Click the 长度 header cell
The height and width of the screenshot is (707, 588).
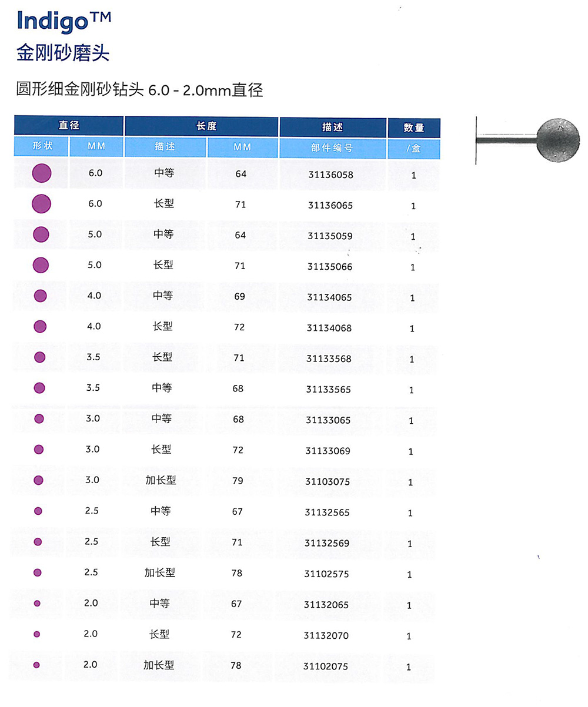[201, 126]
